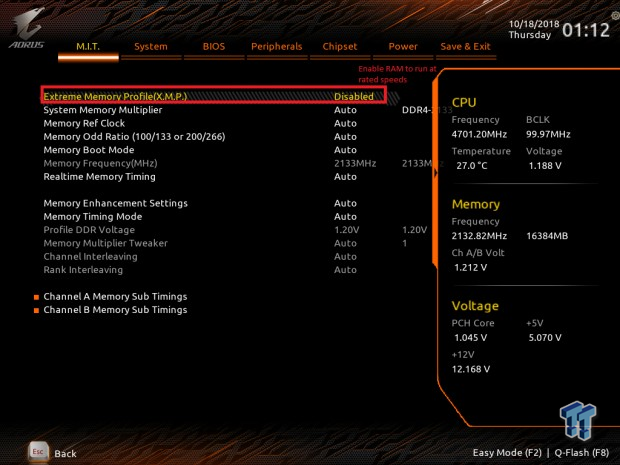The image size is (620, 465).
Task: Change Memory Enhancement Settings Auto value
Action: tap(345, 203)
